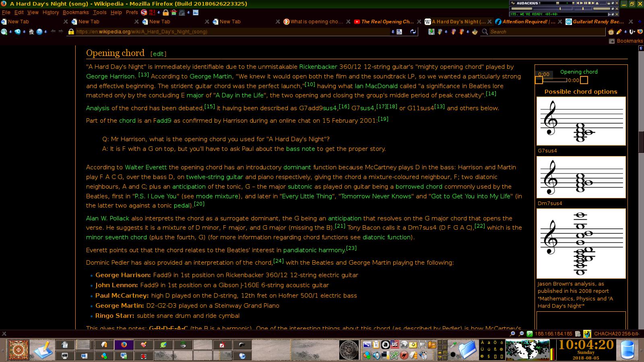Adjust the Audacious volume slider

553,8
